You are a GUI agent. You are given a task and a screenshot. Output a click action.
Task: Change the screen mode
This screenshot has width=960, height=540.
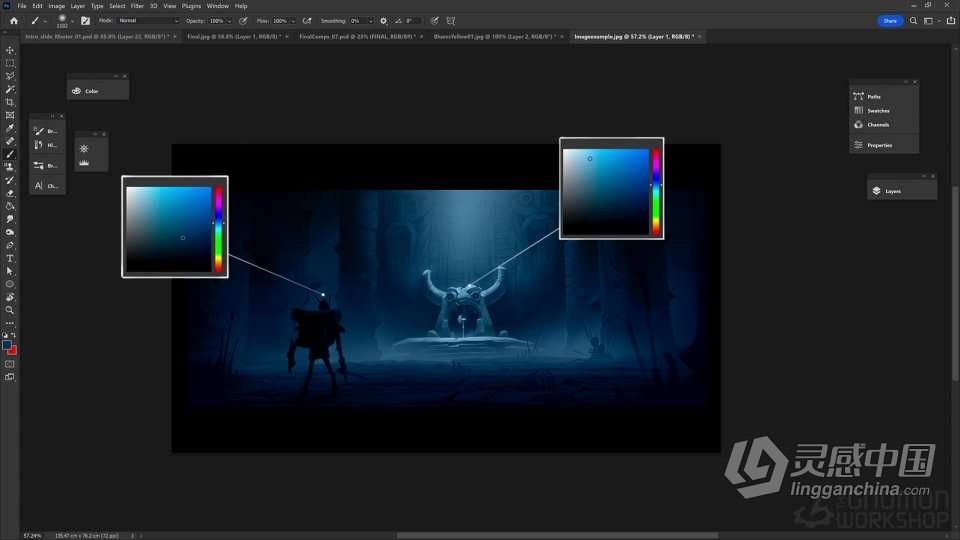coord(10,377)
